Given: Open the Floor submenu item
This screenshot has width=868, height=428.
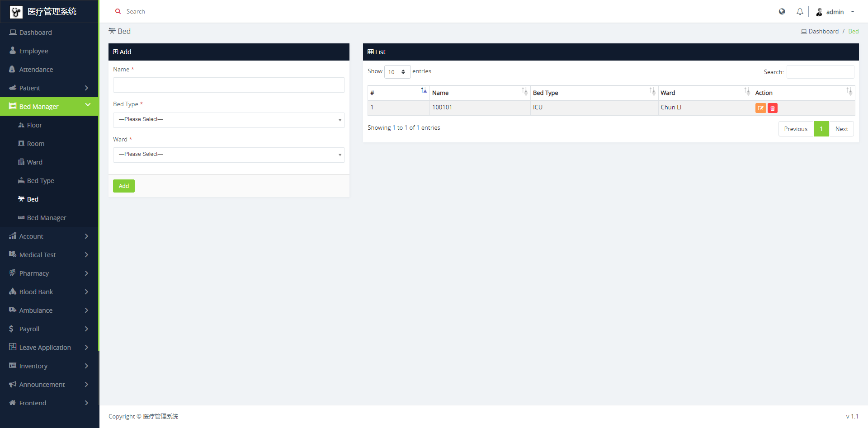Looking at the screenshot, I should point(34,125).
